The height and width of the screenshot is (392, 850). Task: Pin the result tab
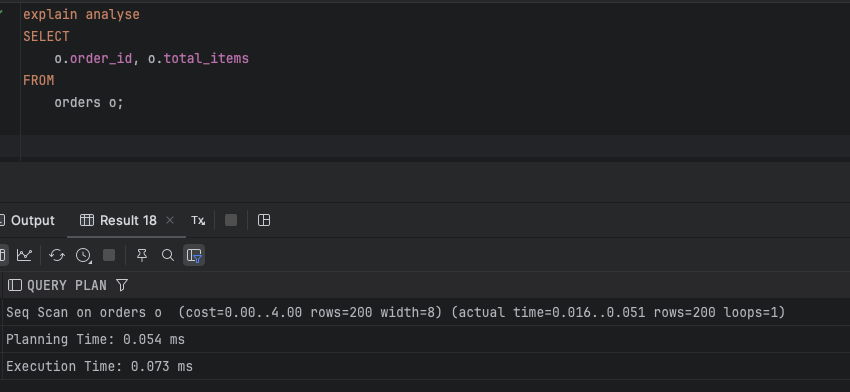click(x=142, y=255)
